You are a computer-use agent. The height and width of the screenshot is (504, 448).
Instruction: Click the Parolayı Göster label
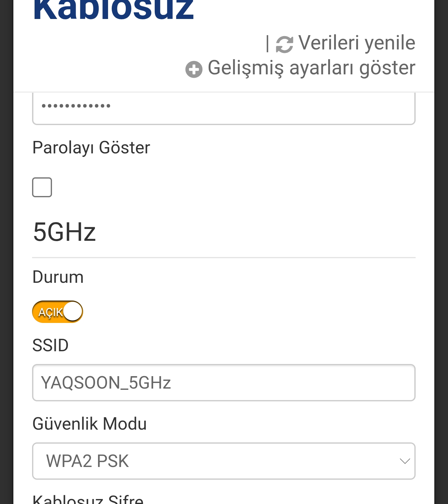pos(91,147)
